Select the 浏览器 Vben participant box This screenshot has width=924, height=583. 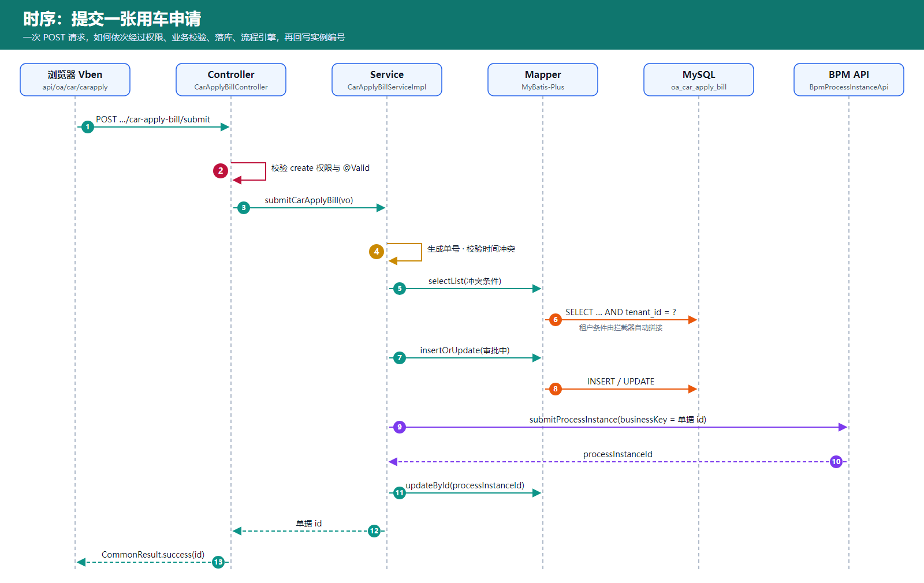pos(75,80)
